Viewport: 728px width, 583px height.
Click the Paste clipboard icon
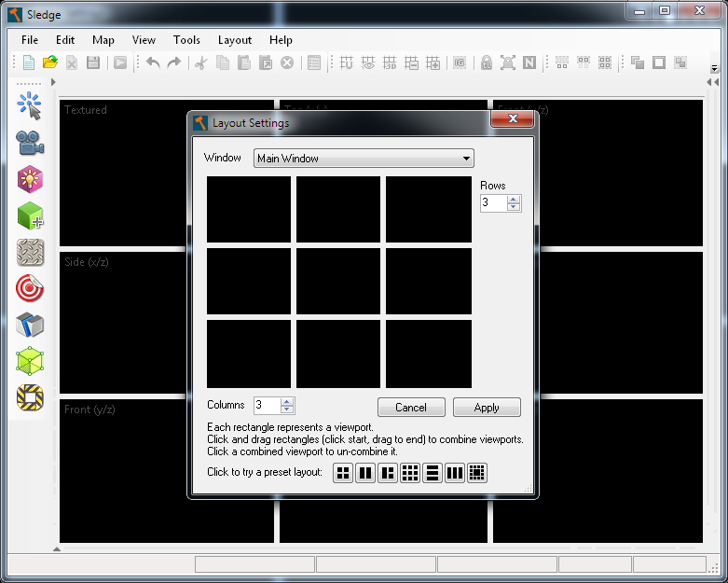pyautogui.click(x=243, y=62)
